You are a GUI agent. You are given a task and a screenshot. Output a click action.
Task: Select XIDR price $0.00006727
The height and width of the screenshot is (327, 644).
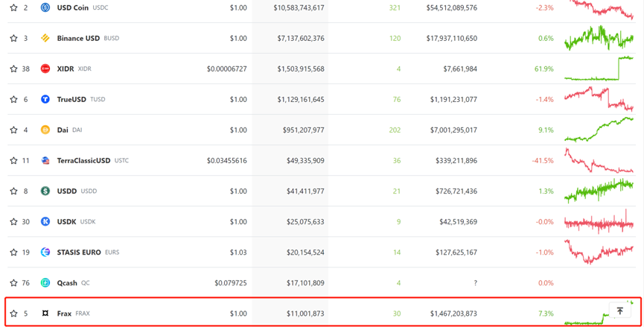[x=227, y=69]
